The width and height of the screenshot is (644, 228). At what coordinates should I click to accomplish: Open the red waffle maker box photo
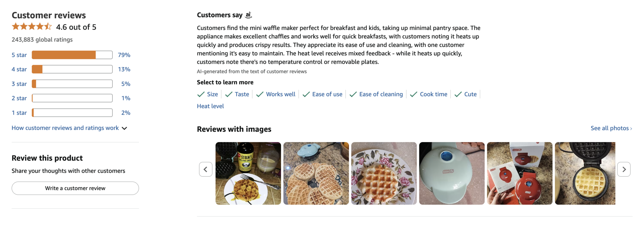pos(519,173)
